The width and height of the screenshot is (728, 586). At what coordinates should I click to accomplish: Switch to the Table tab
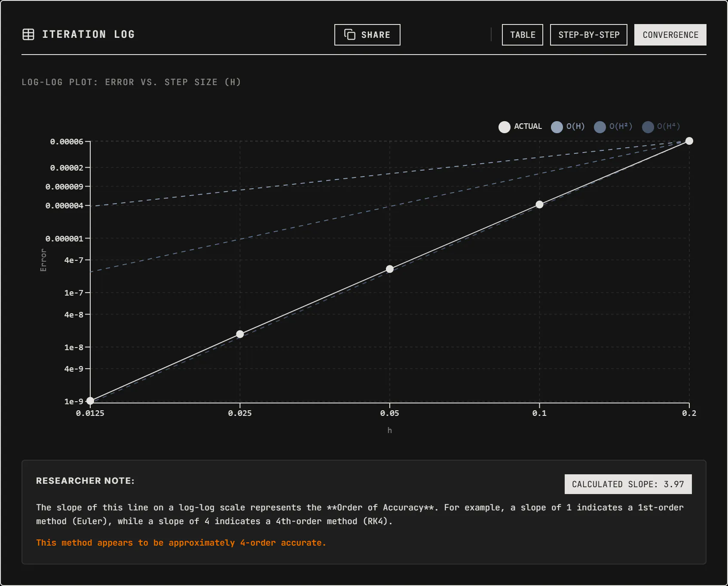pos(523,35)
